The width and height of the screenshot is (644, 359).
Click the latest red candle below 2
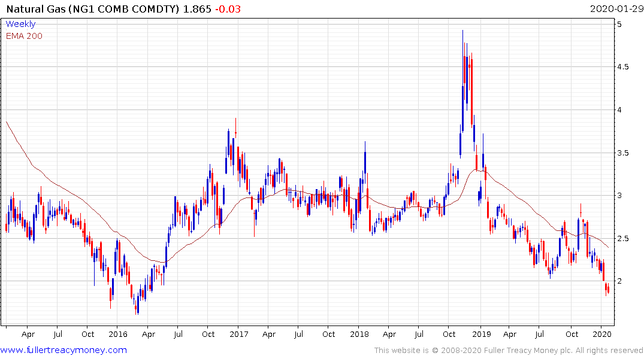(608, 290)
